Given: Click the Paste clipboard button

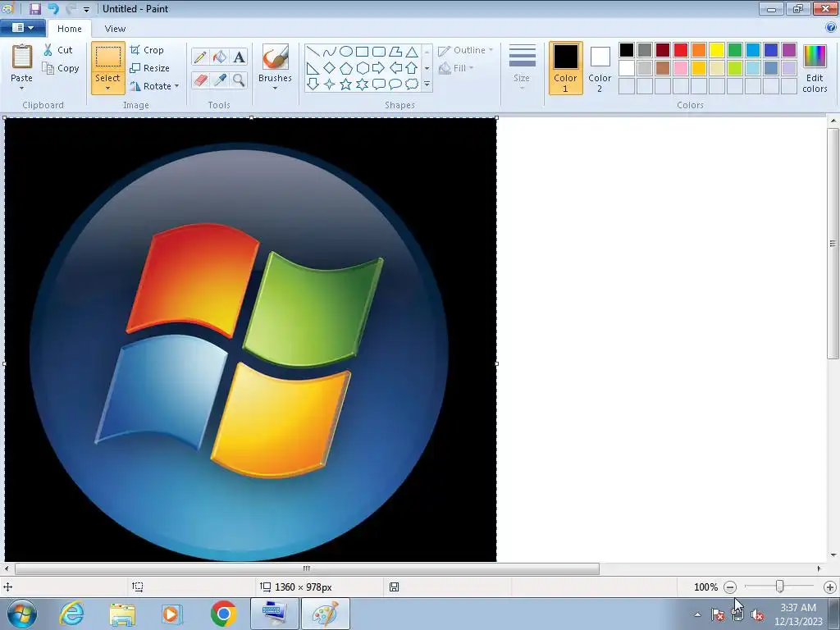Looking at the screenshot, I should tap(22, 57).
